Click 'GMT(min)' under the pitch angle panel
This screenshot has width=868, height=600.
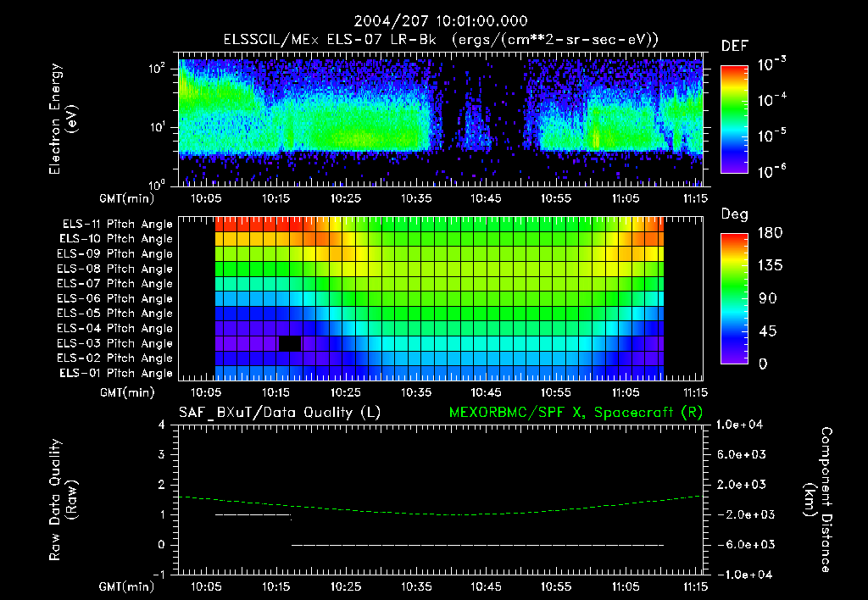127,393
